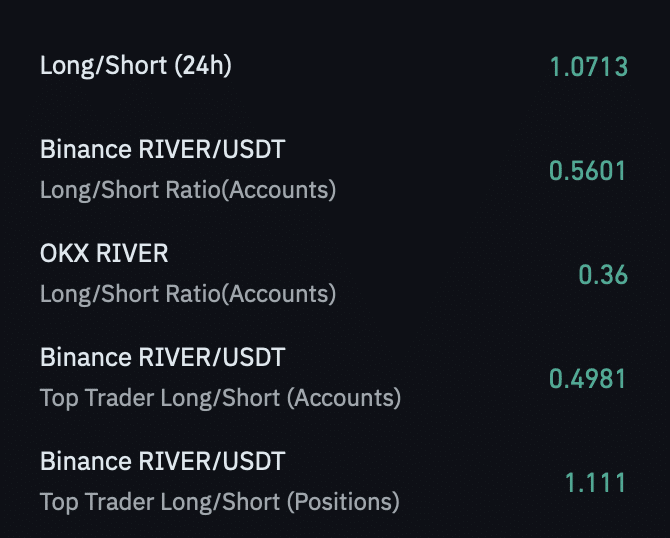
Task: Select the 1.111 positions ratio value
Action: pos(596,483)
